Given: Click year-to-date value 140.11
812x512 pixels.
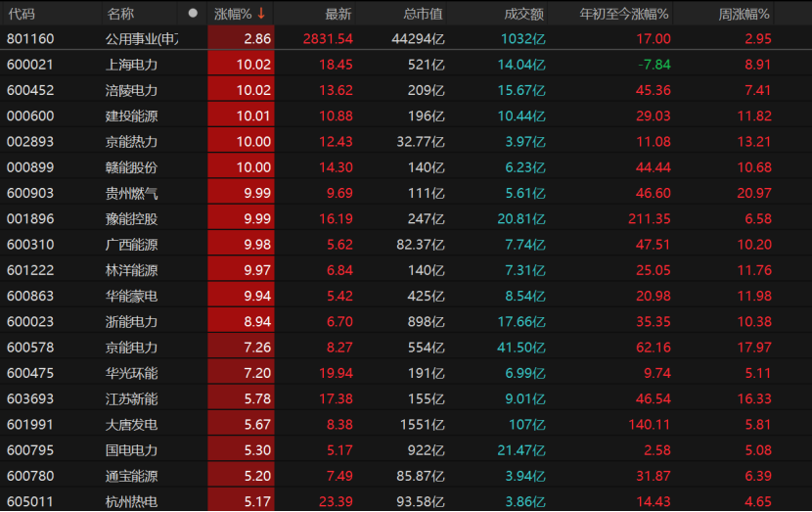Looking at the screenshot, I should click(650, 425).
